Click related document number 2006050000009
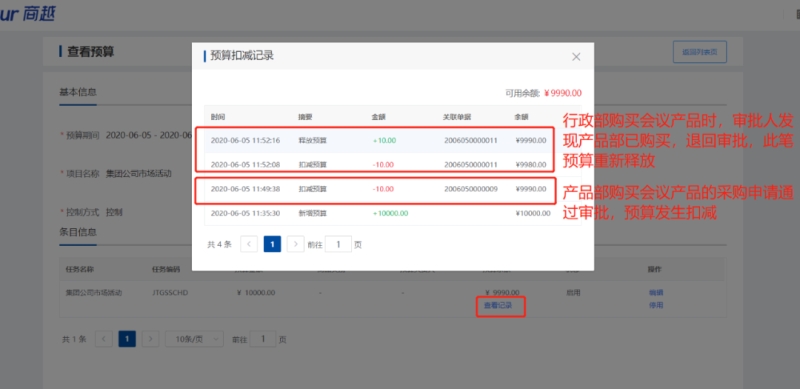The width and height of the screenshot is (800, 389). (470, 189)
